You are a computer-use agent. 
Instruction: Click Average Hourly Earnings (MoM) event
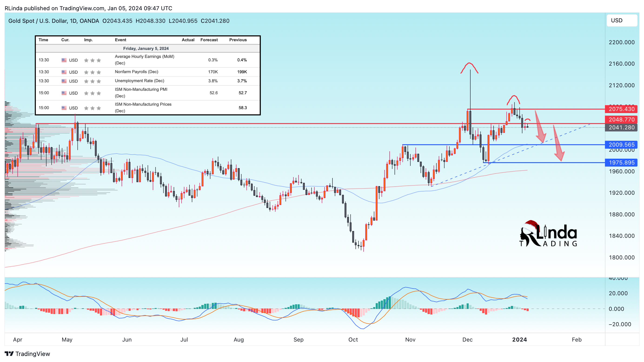pos(145,60)
